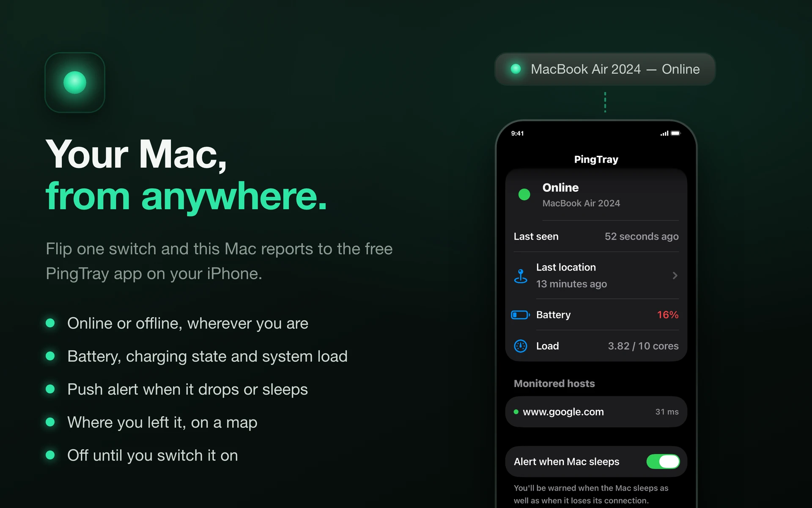Click the MacBook Air 2024 subtitle in phone
The width and height of the screenshot is (812, 508).
[x=581, y=204]
